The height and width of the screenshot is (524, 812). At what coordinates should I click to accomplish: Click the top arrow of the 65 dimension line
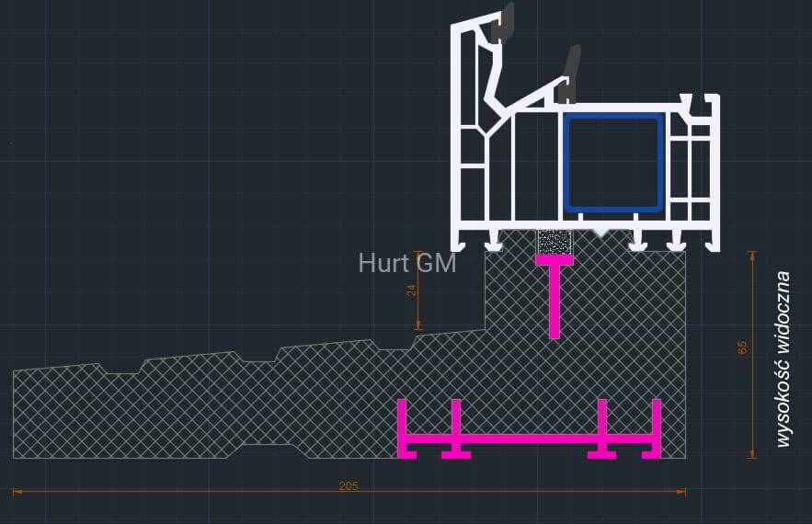tap(752, 253)
